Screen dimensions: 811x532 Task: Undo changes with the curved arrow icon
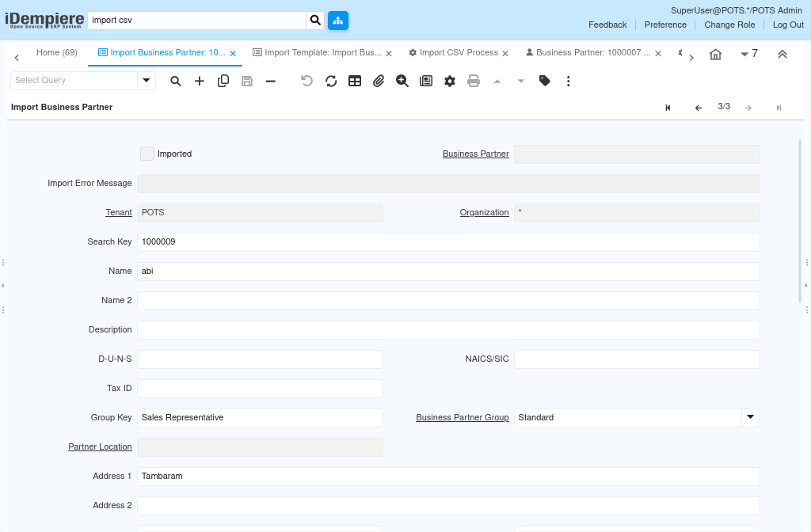pos(307,82)
